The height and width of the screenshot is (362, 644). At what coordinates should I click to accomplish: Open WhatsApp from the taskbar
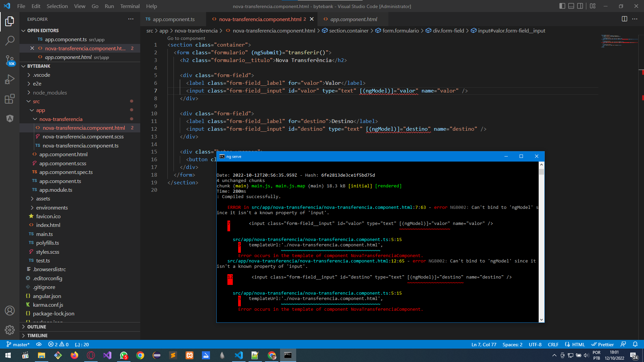tap(124, 355)
